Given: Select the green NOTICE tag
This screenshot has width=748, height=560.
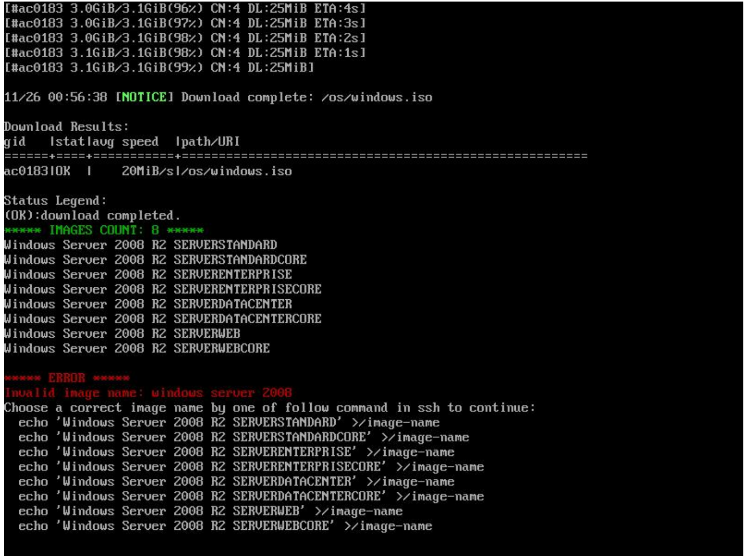Looking at the screenshot, I should (x=144, y=97).
